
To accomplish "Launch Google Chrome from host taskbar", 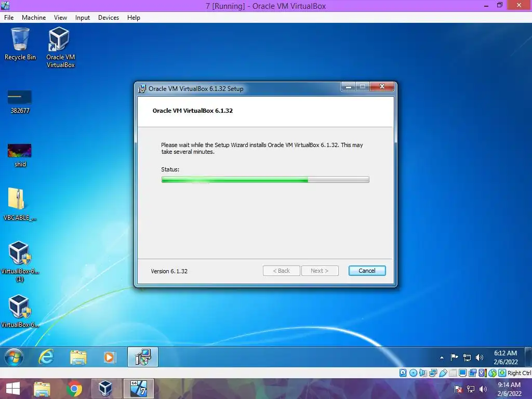I will [74, 389].
